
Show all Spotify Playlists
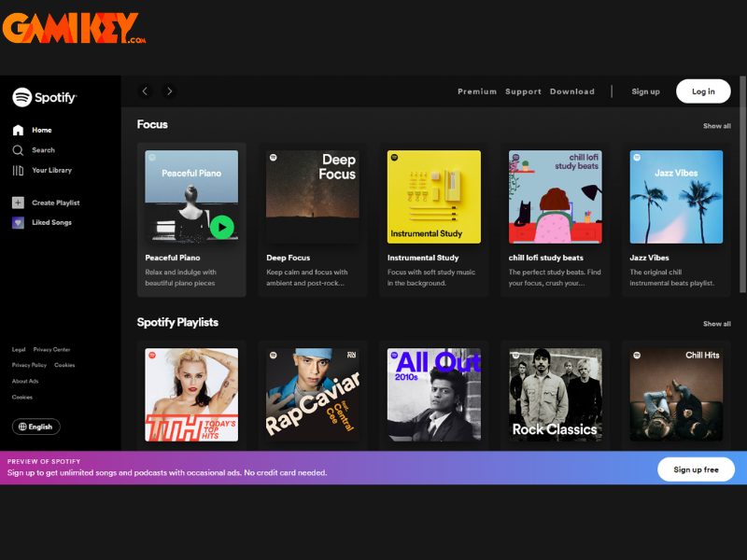tap(717, 324)
